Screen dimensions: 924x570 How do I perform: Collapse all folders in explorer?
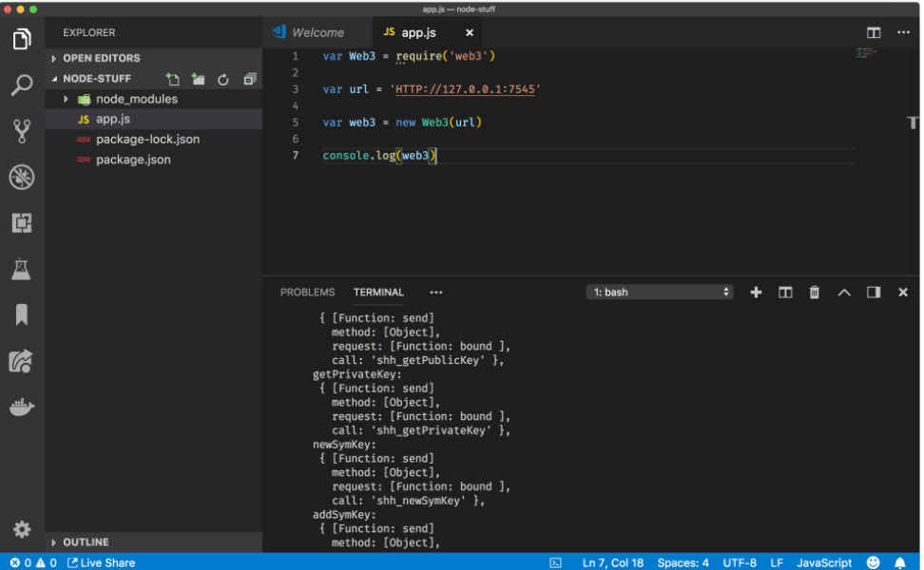pyautogui.click(x=250, y=79)
